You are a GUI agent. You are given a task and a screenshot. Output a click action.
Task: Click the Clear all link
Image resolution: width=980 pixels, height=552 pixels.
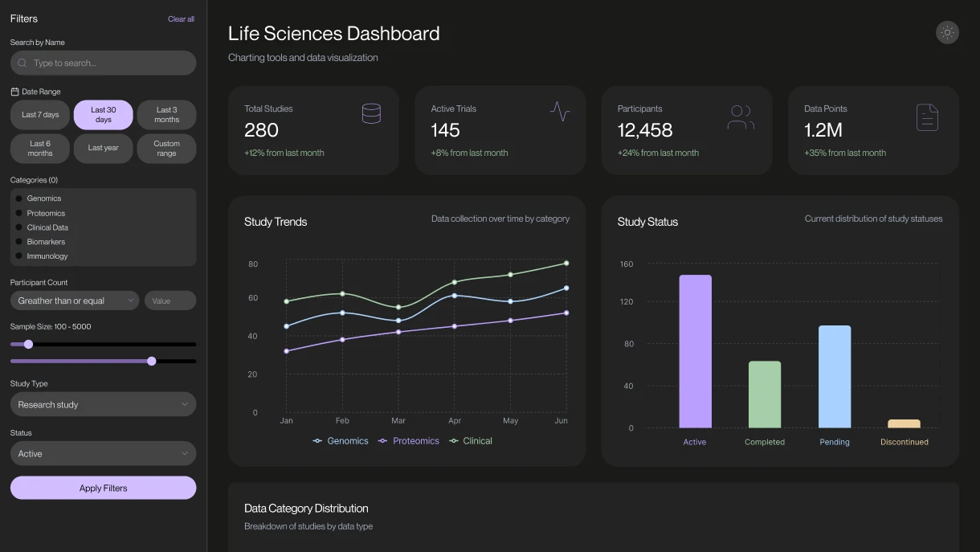(x=181, y=18)
